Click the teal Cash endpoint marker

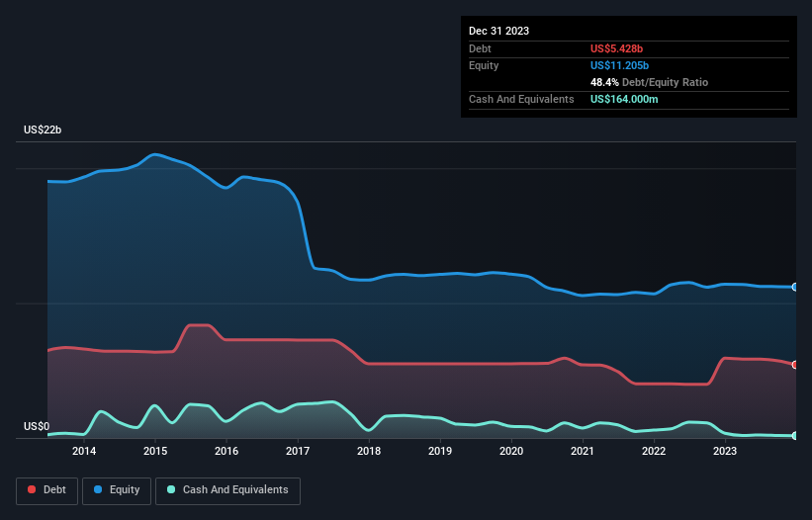(x=795, y=436)
